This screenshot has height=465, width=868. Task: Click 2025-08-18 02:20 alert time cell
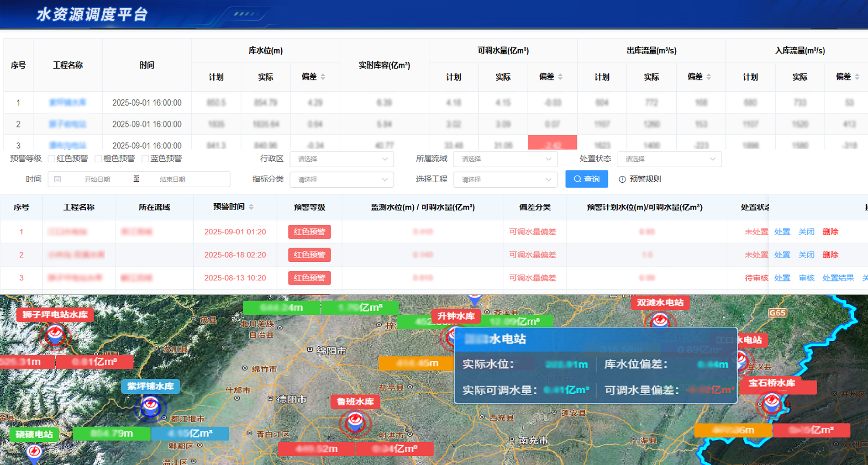tap(235, 255)
